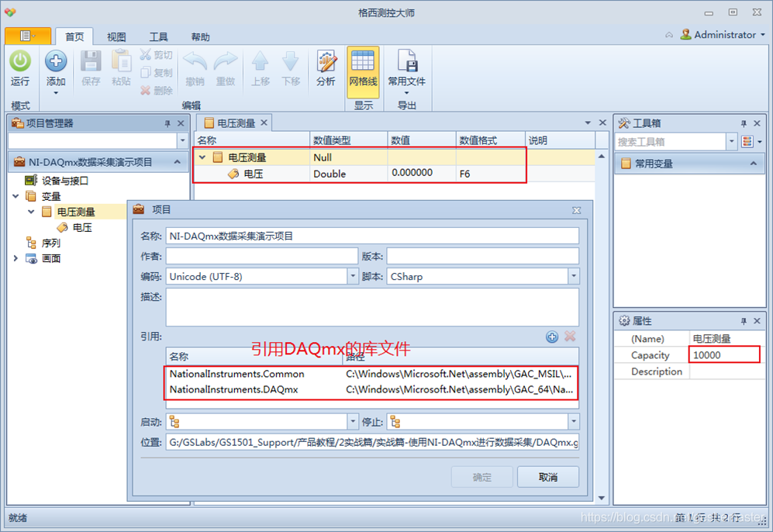Viewport: 773px width, 532px height.
Task: Pin the 工具箱 panel
Action: pos(744,123)
